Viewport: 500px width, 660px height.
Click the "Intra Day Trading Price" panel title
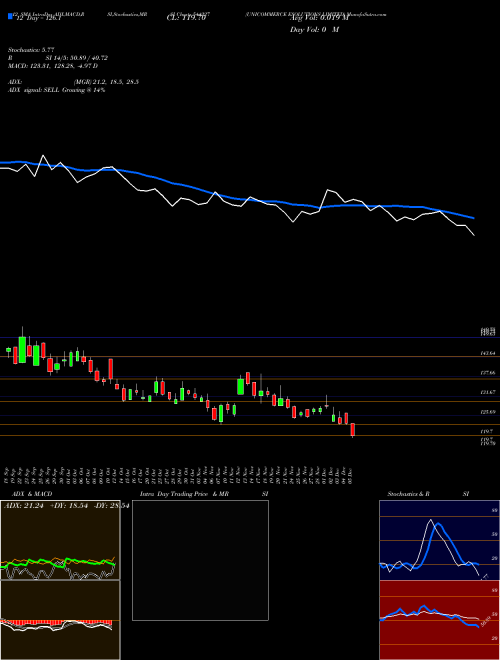click(x=173, y=494)
